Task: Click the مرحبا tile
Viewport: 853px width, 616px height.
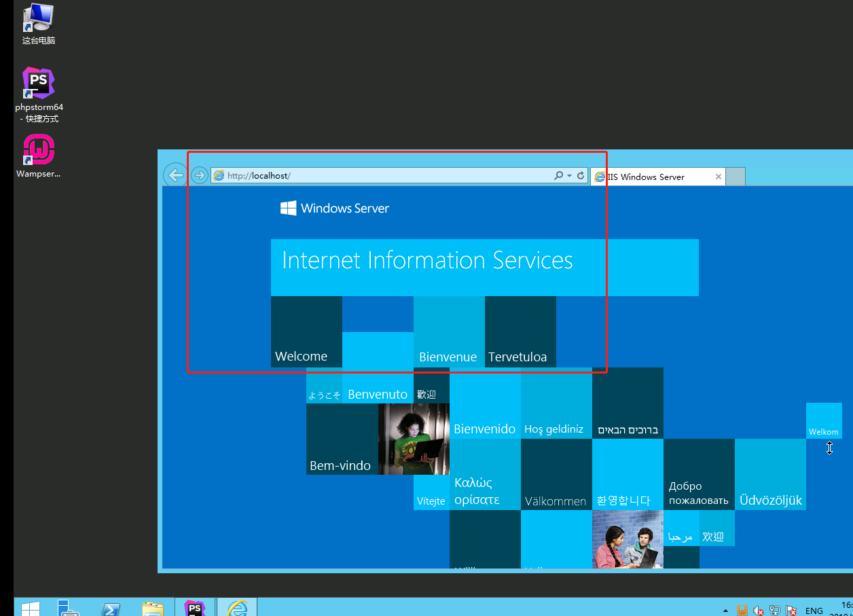Action: 681,528
